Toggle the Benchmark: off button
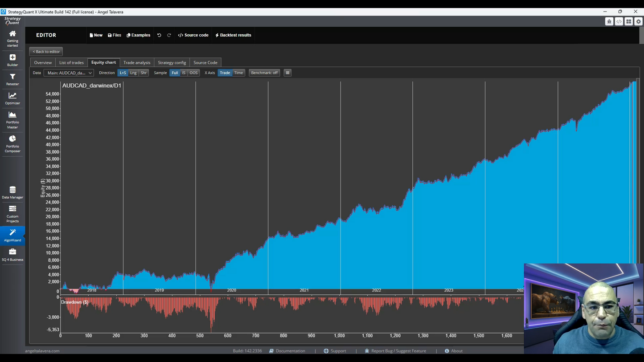Viewport: 644px width, 362px height. coord(264,73)
